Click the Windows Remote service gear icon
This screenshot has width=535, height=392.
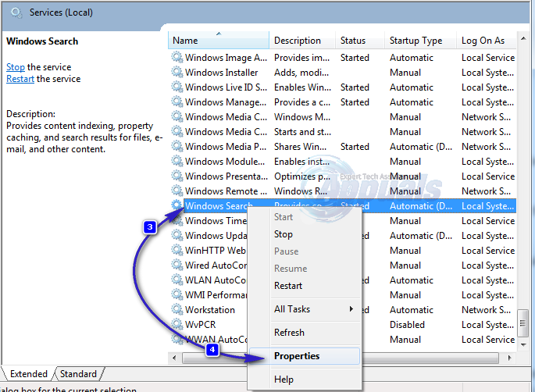pos(177,191)
